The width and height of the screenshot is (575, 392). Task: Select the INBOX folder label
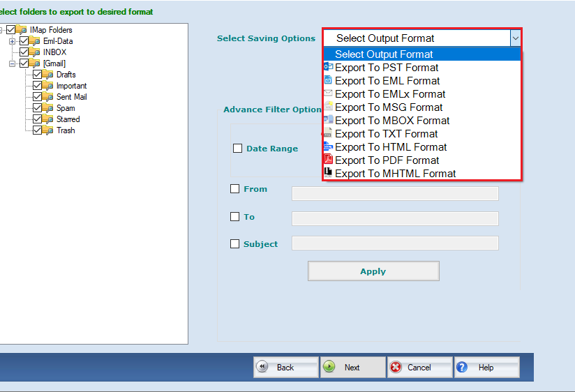[x=54, y=52]
